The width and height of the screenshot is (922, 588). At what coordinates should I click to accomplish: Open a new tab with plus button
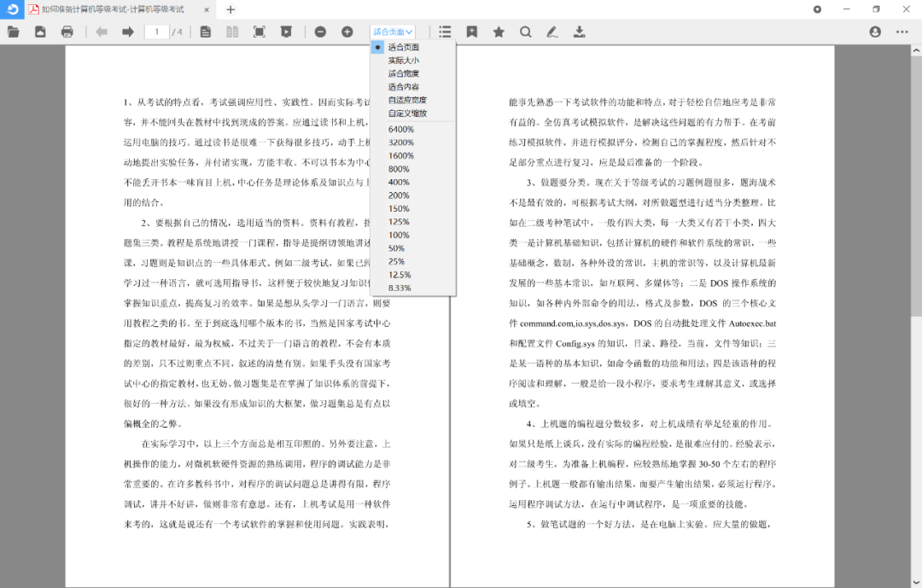click(230, 9)
